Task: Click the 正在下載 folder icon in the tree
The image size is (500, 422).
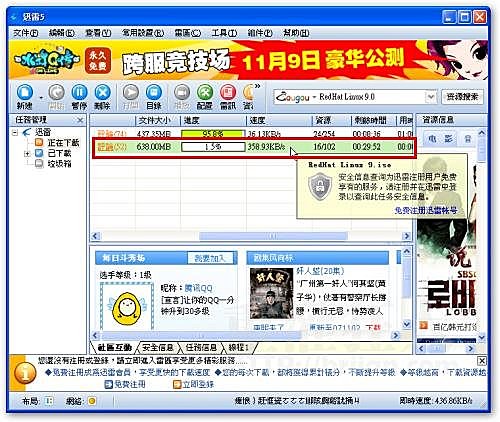Action: [x=39, y=142]
